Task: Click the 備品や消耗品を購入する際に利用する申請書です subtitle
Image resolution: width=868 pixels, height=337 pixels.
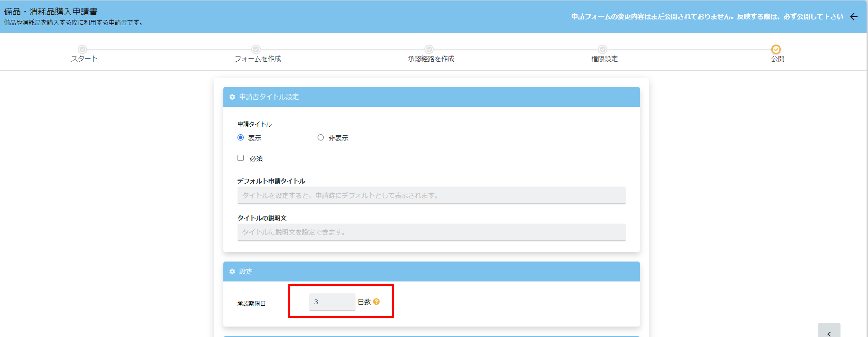Action: pos(74,23)
